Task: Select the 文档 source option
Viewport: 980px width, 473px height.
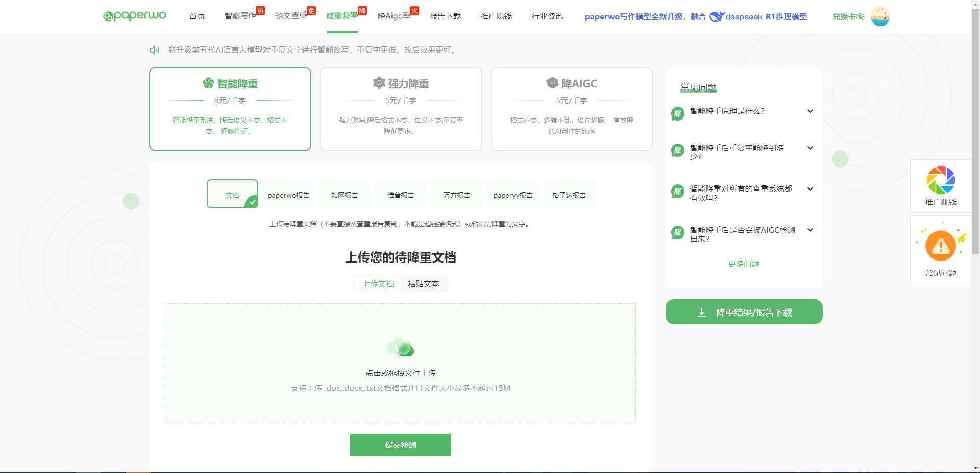Action: pos(232,194)
